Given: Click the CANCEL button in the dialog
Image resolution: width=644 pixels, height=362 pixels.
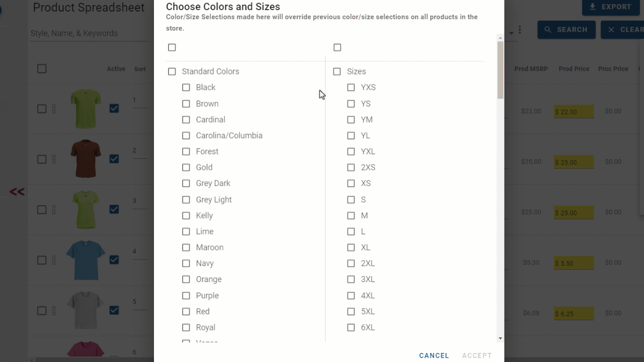Looking at the screenshot, I should [434, 355].
